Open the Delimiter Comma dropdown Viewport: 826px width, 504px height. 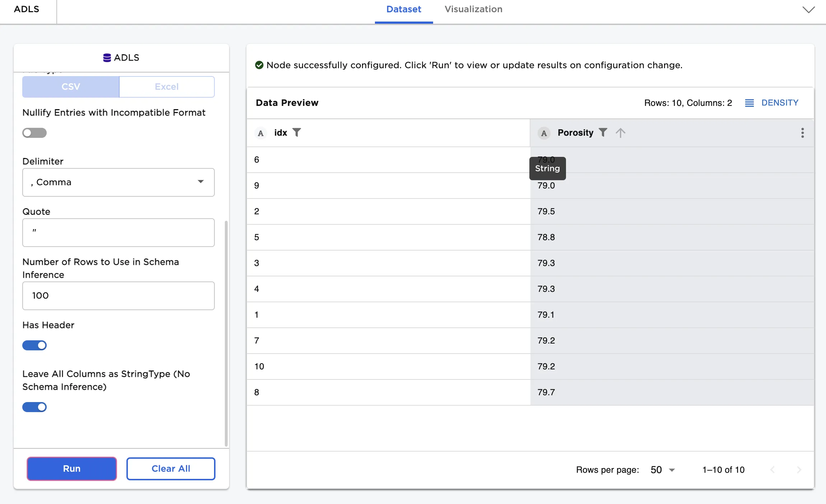tap(119, 182)
